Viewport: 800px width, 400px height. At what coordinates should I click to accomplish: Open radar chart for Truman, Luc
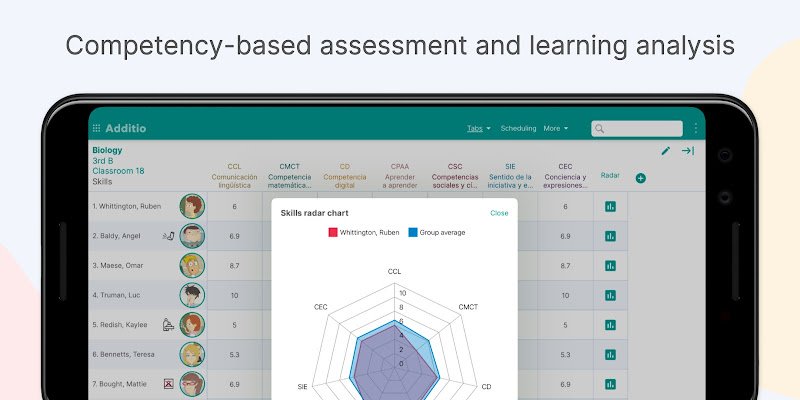610,295
